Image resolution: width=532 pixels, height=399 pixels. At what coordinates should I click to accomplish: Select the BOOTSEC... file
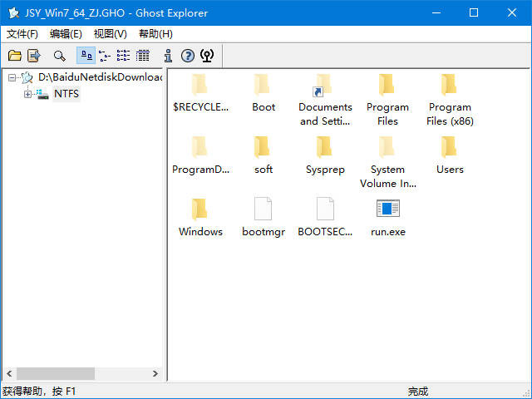coord(325,218)
